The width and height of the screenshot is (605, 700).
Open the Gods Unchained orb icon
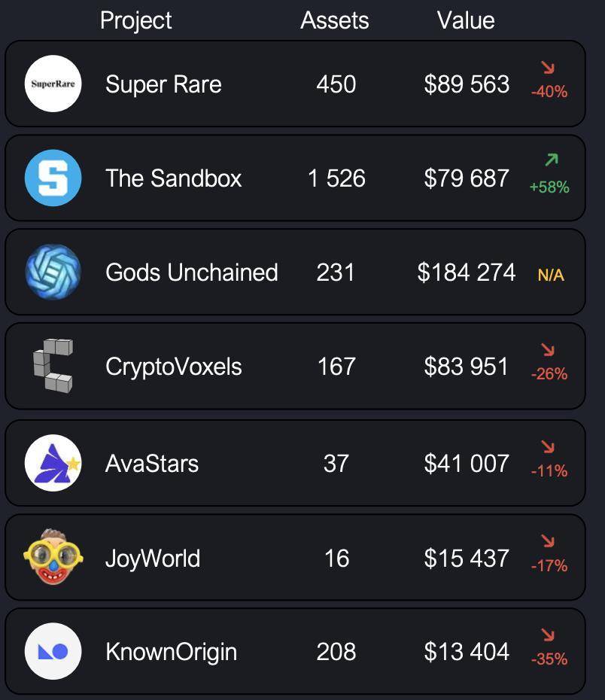[53, 272]
